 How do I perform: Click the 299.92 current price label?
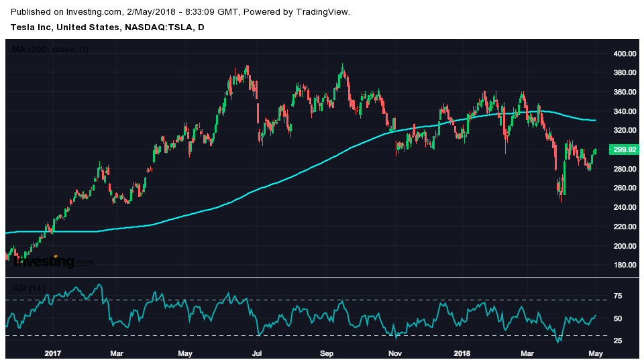[x=625, y=149]
